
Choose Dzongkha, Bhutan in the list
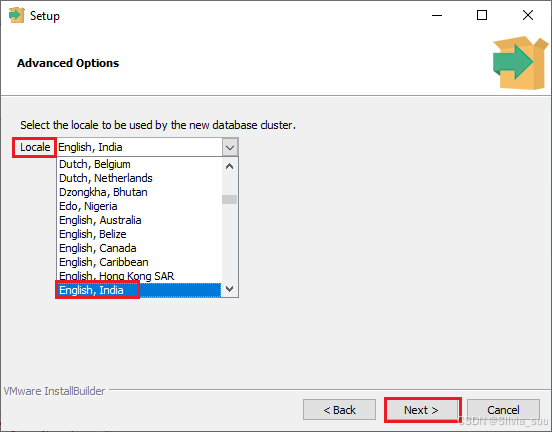point(139,192)
